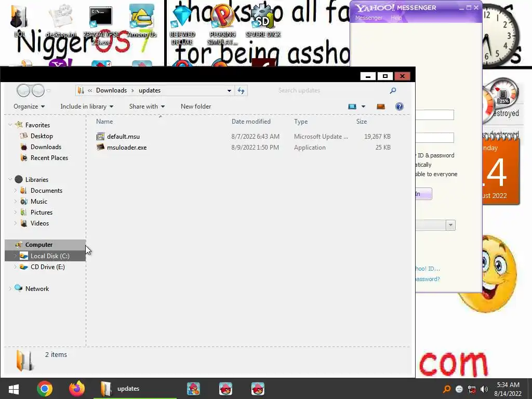This screenshot has width=532, height=399.
Task: Select Computer in the navigation pane
Action: click(x=45, y=245)
